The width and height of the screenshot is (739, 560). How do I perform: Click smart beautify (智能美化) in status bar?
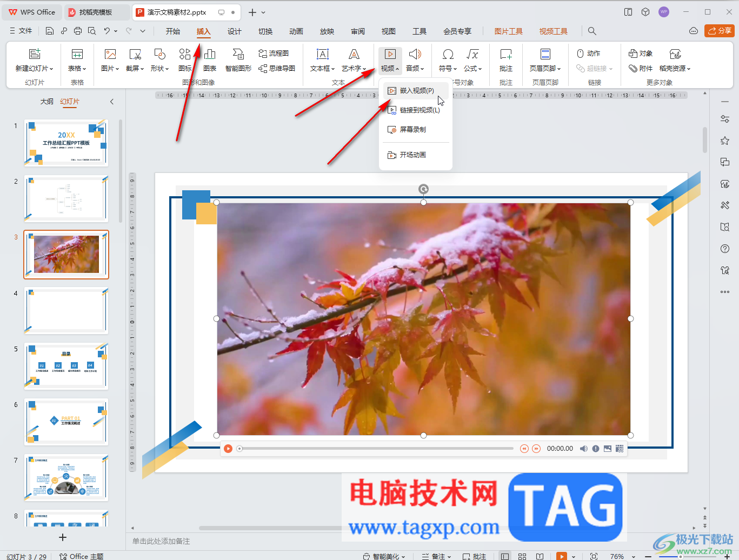(384, 556)
